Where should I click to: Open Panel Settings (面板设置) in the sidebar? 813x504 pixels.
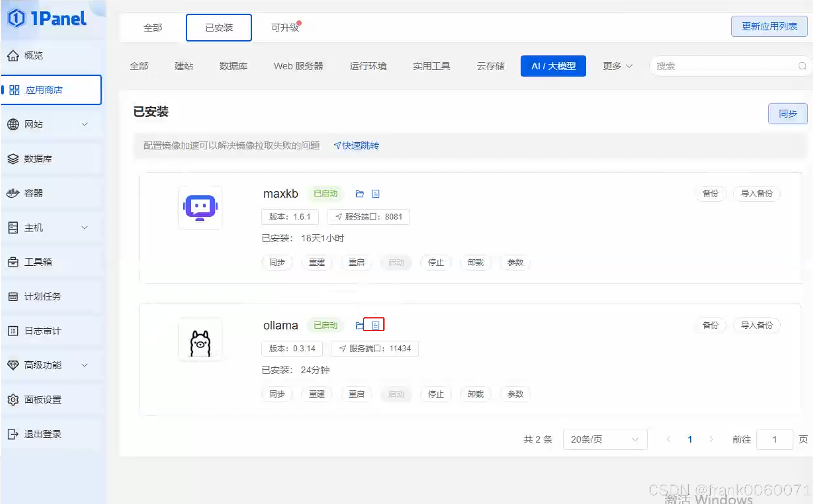click(x=43, y=399)
